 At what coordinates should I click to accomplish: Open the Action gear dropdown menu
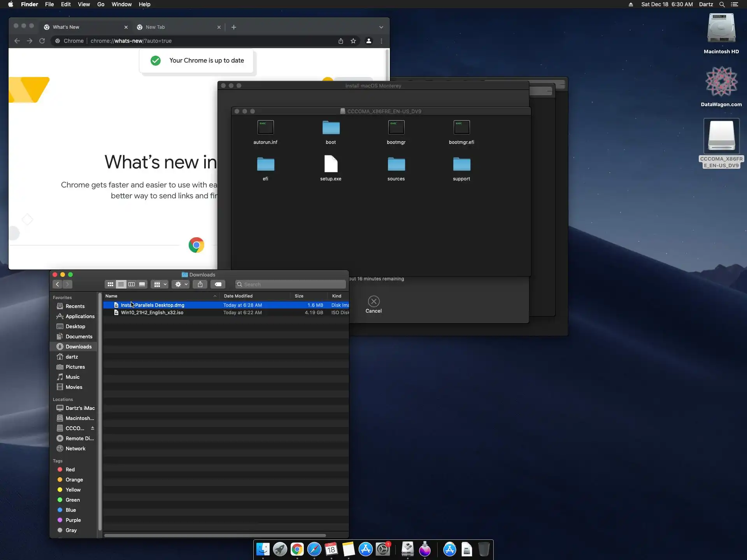(181, 284)
